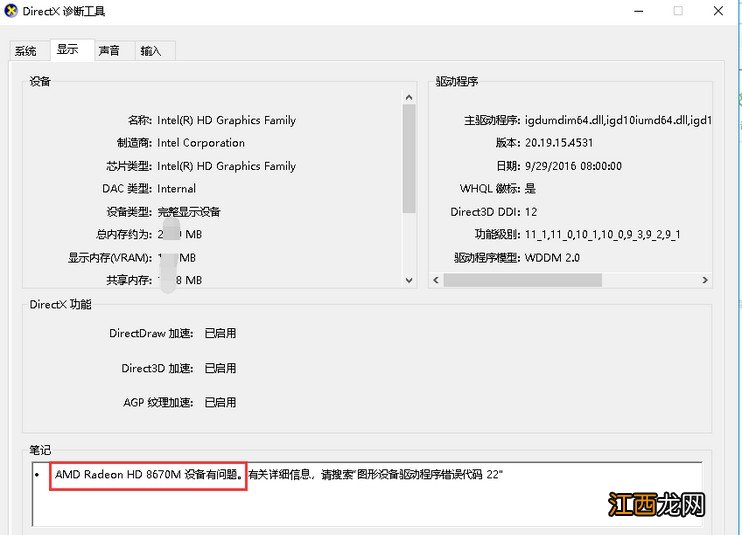The width and height of the screenshot is (742, 535).
Task: Click the driver model value WDDM 2.0
Action: point(552,258)
